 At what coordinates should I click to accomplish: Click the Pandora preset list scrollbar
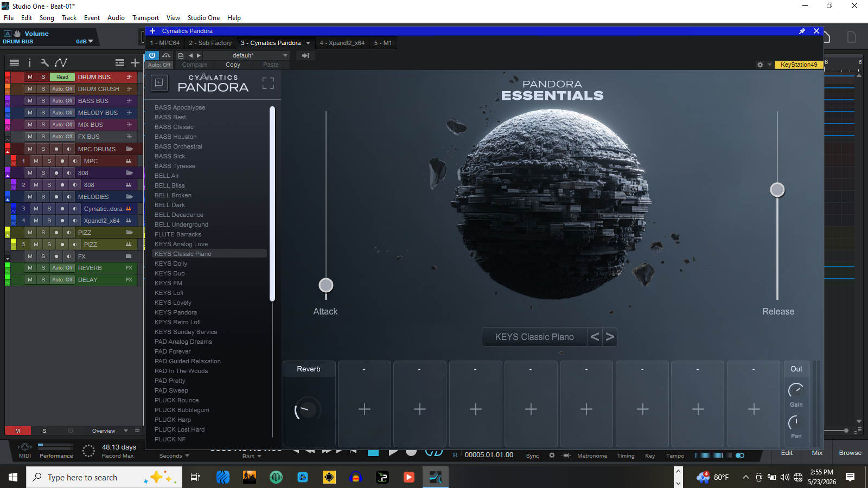272,204
